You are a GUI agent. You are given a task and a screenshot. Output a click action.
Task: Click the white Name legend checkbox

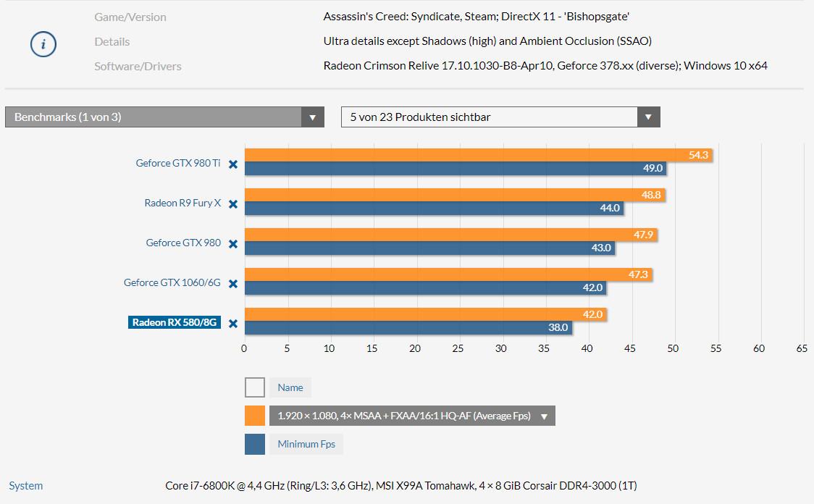point(255,387)
